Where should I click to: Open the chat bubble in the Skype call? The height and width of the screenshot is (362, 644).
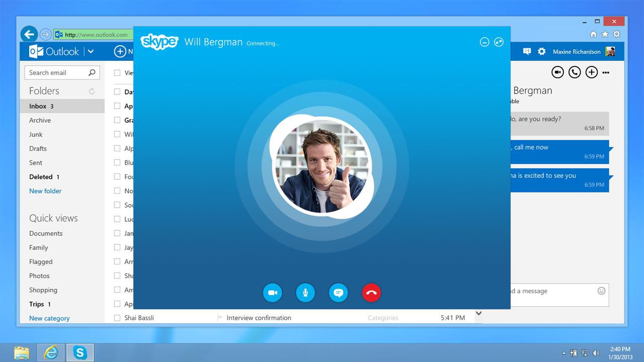coord(339,293)
